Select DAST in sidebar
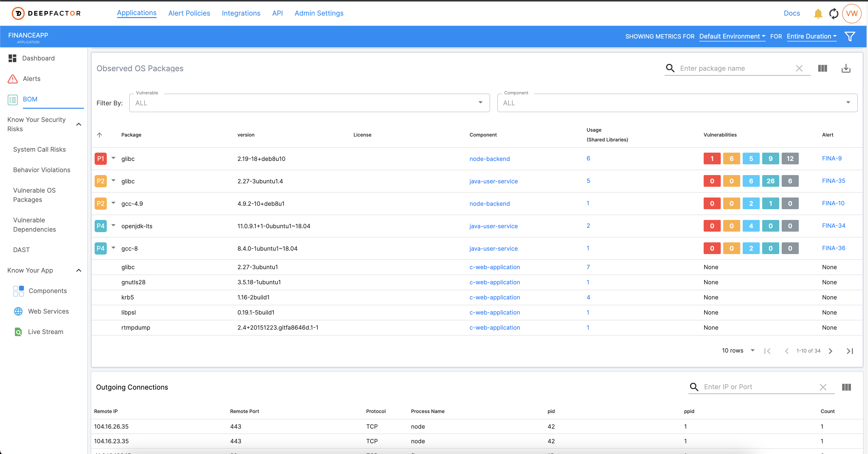 point(21,250)
